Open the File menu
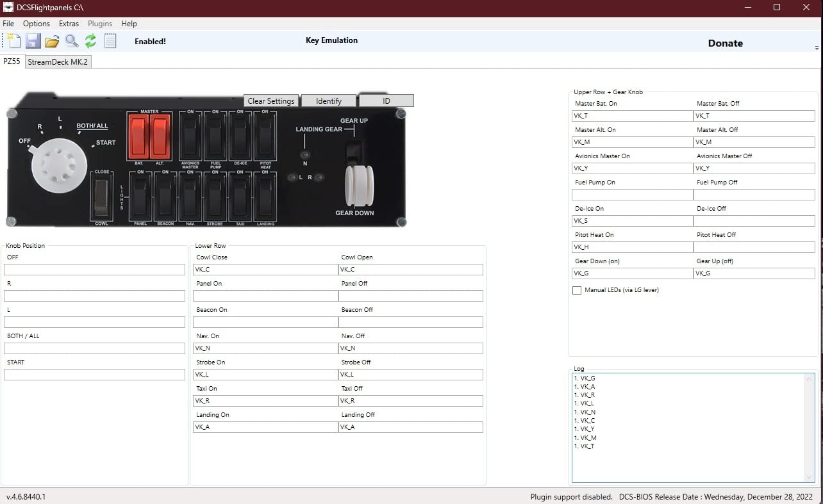 pos(8,24)
